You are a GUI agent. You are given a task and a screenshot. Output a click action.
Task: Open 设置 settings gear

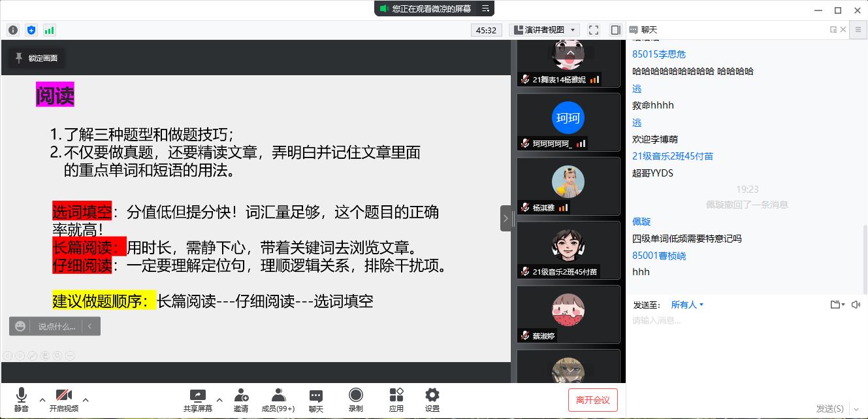click(x=432, y=400)
